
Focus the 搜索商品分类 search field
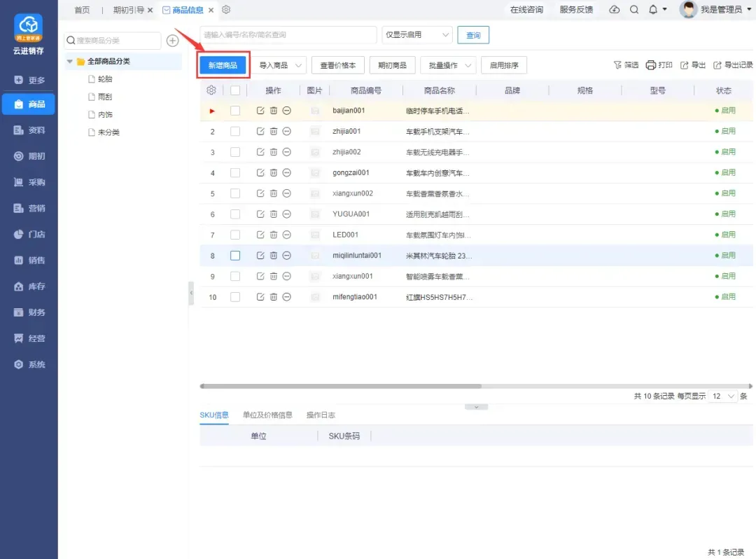[113, 41]
